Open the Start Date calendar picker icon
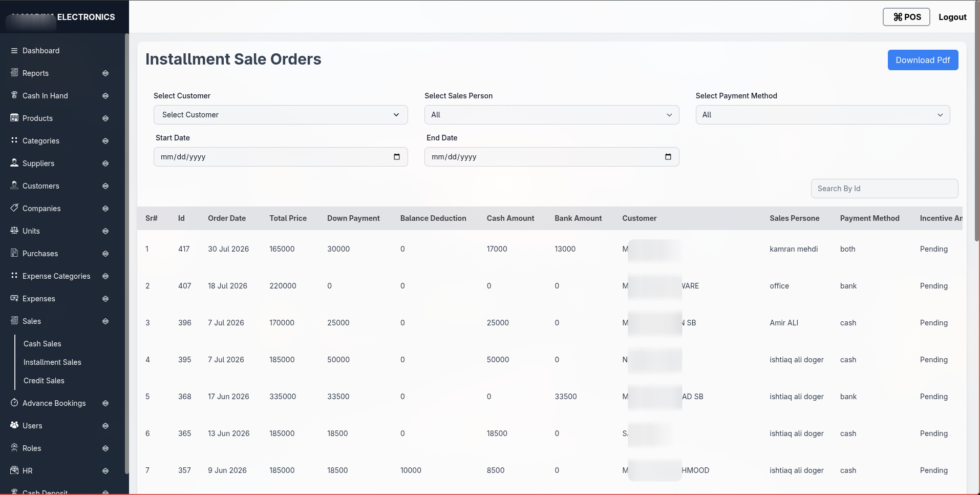The width and height of the screenshot is (980, 495). (397, 157)
